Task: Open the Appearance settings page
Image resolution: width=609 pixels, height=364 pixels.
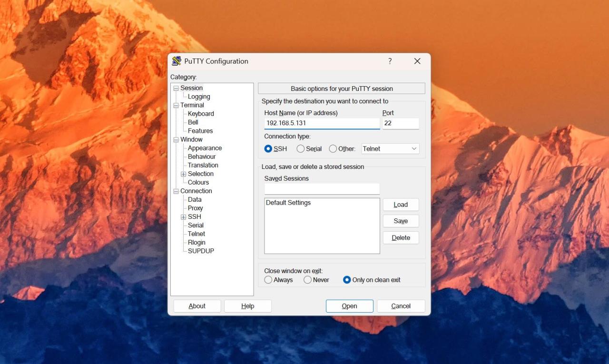Action: (x=205, y=148)
